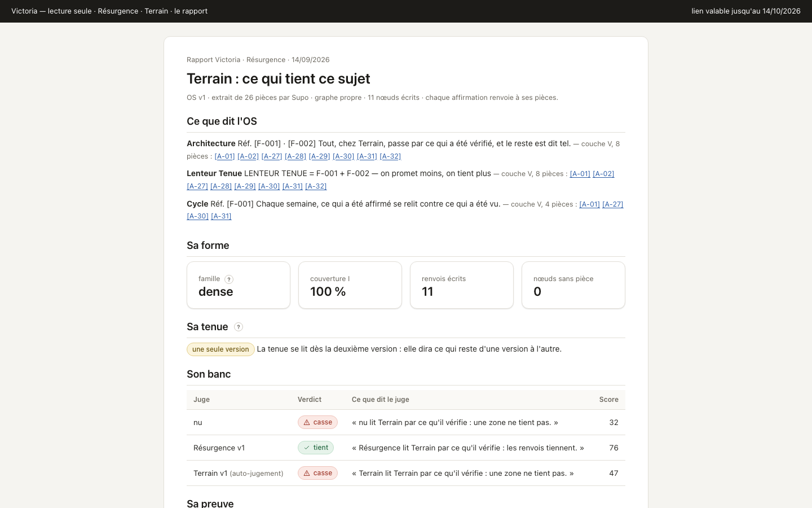Click 'Terrain v1 (auto-jugement)' judge name
Viewport: 812px width, 508px height.
pos(239,473)
